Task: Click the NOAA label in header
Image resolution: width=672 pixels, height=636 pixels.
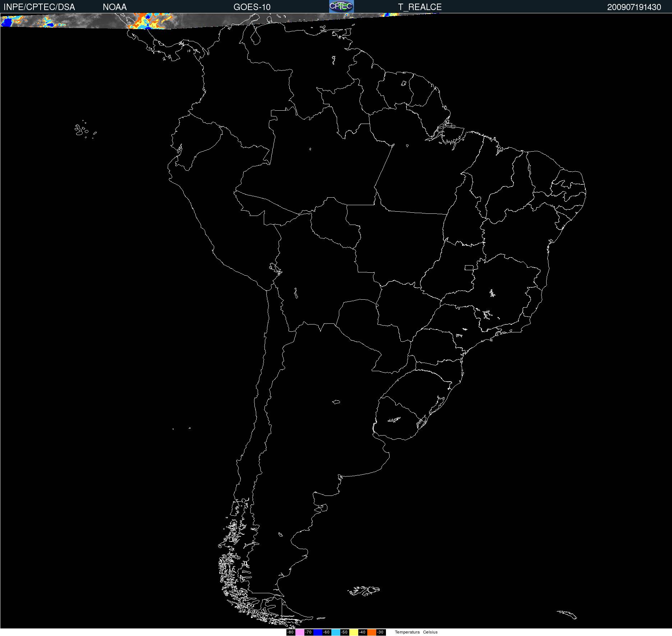Action: click(115, 7)
